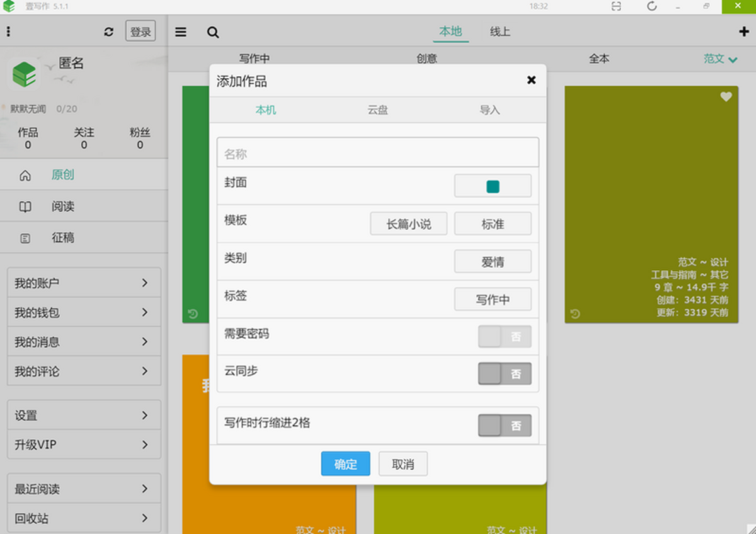The height and width of the screenshot is (534, 756).
Task: Expand the 范文 dropdown
Action: 720,59
